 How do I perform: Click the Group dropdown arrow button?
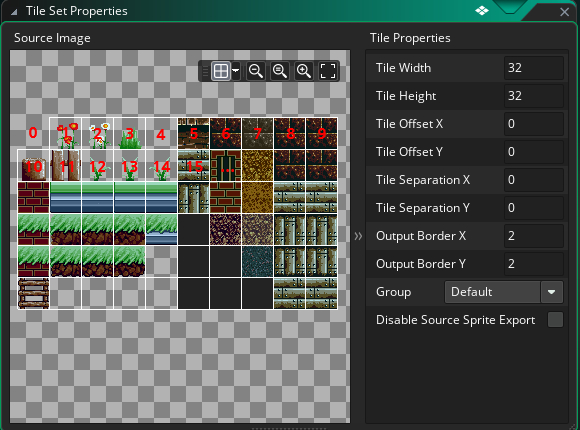tap(552, 292)
